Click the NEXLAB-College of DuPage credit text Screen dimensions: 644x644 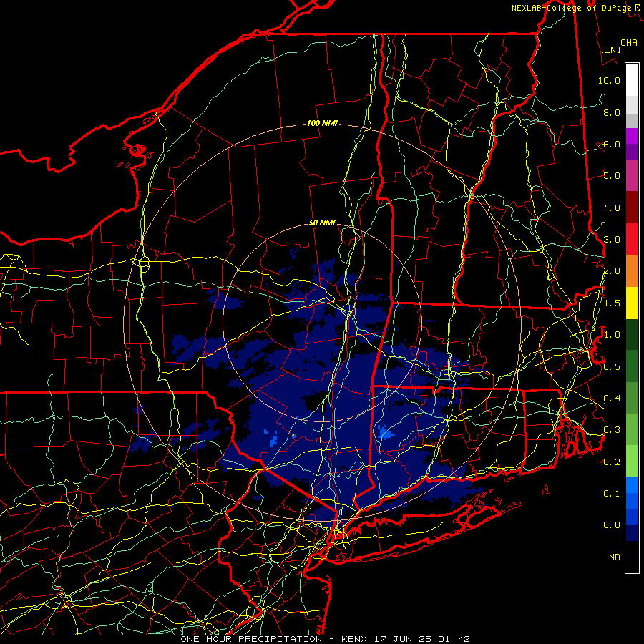[x=571, y=8]
